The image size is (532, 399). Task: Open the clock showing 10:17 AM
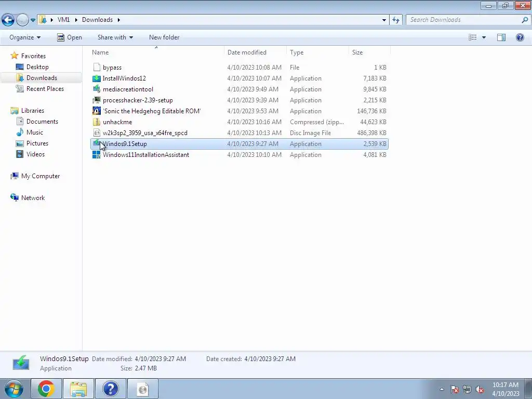click(506, 389)
